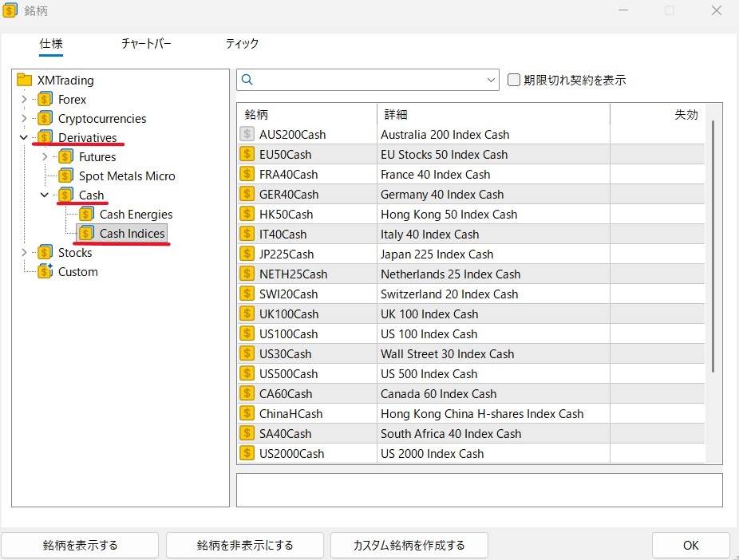This screenshot has width=739, height=560.
Task: Switch to the チャートバー tab
Action: [x=146, y=44]
